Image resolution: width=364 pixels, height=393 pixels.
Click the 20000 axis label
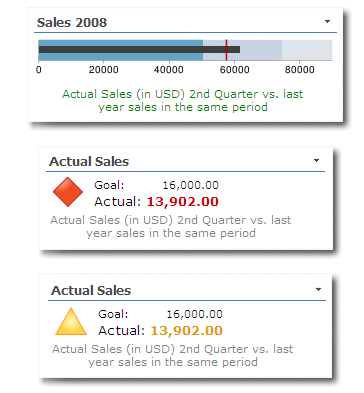point(104,70)
